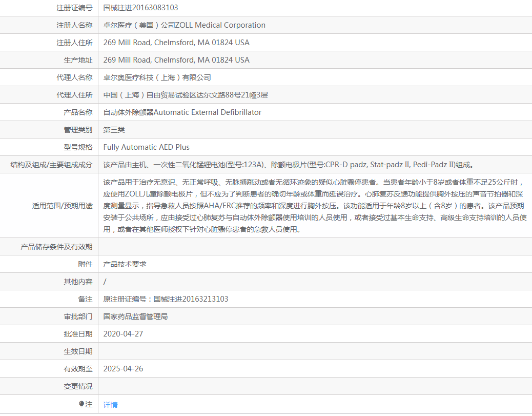
Task: Click the 有效期至 label
Action: click(x=78, y=369)
